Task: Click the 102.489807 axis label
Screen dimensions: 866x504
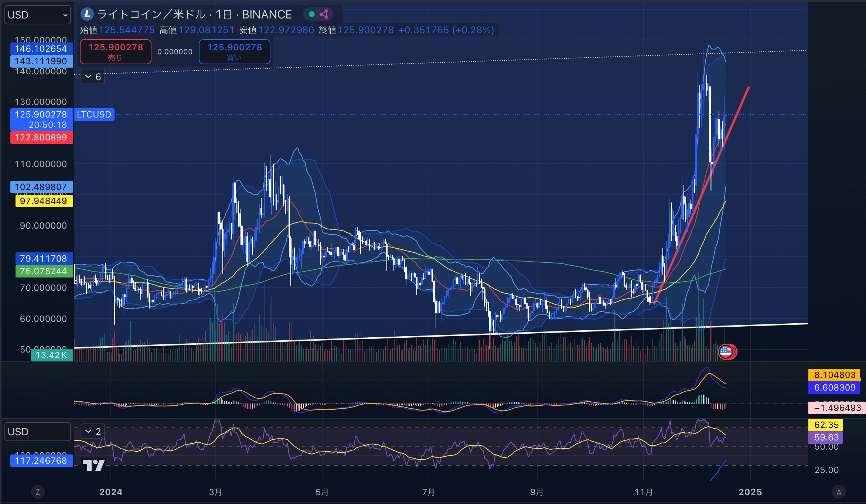Action: 41,187
